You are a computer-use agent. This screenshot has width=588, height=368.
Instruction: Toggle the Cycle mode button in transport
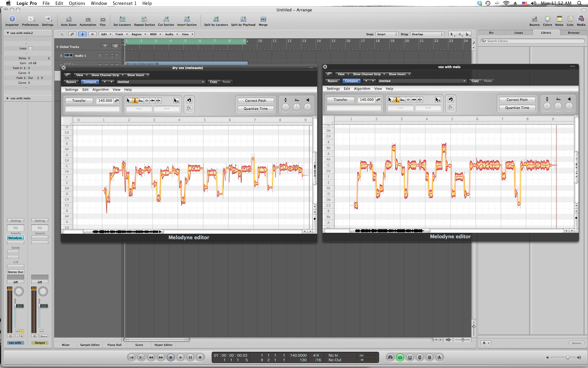(x=400, y=357)
